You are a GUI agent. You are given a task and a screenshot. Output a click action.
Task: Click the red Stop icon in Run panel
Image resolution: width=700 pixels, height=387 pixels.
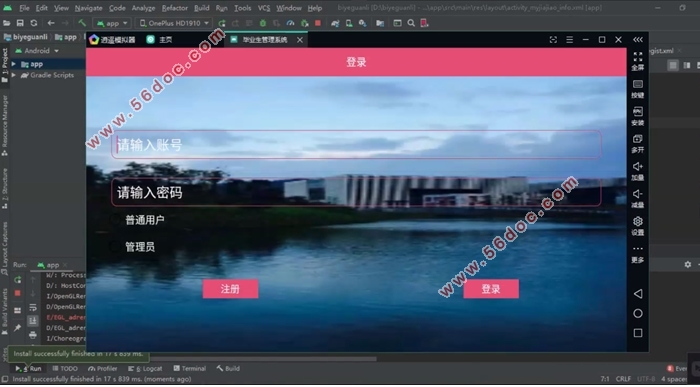pyautogui.click(x=17, y=293)
